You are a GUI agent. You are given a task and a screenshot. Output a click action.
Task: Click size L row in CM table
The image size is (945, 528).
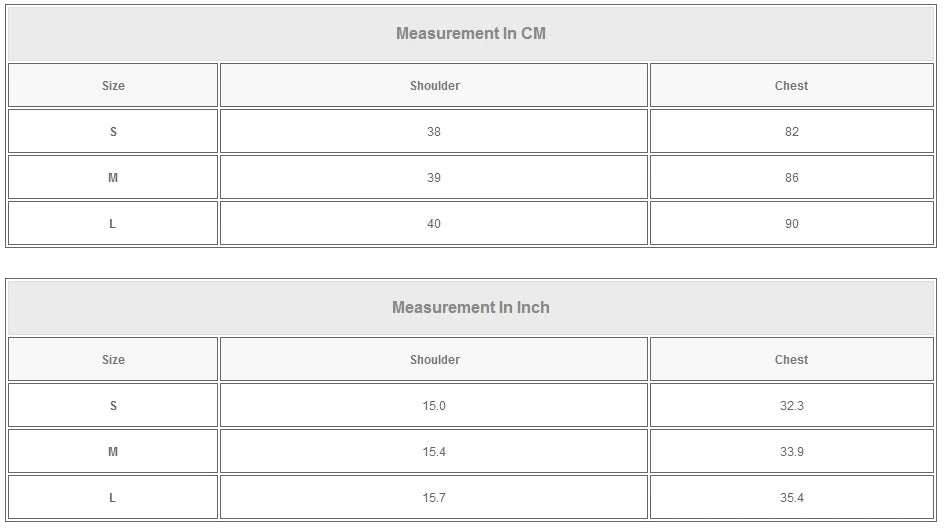(x=113, y=224)
